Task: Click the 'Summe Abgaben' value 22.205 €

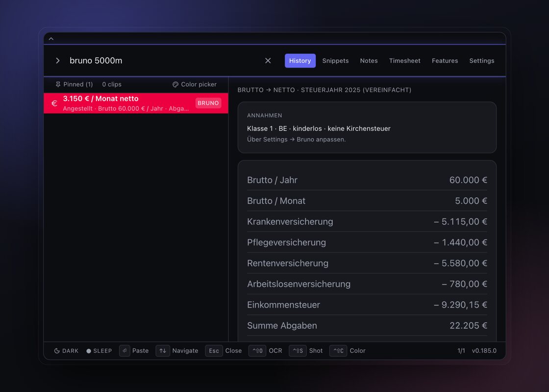Action: [468, 325]
